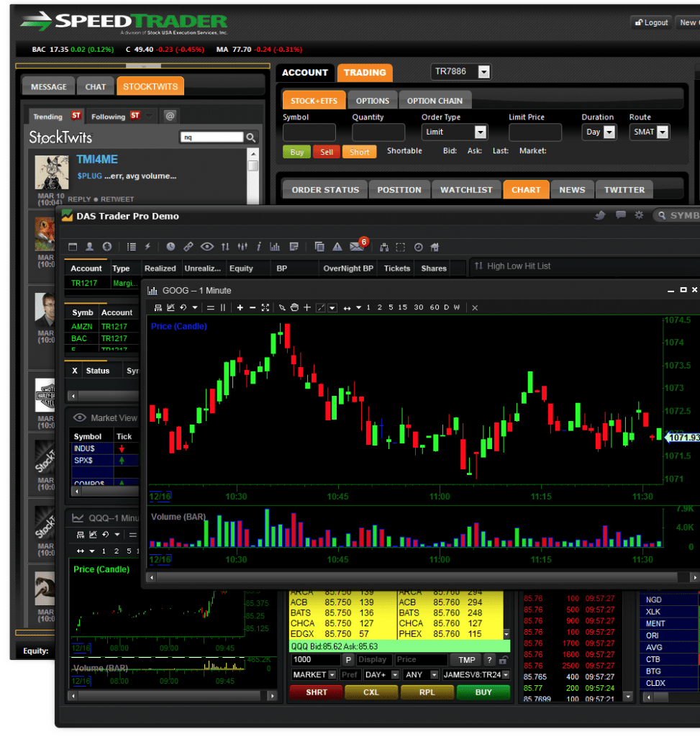Open the Duration Day dropdown
Screen dimensions: 700x737
pyautogui.click(x=609, y=132)
